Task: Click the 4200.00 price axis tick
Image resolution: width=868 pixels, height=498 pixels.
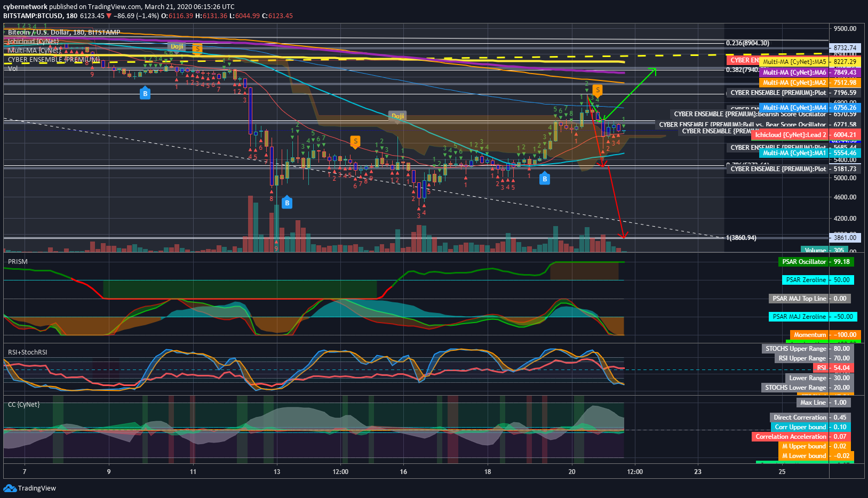Action: 845,219
